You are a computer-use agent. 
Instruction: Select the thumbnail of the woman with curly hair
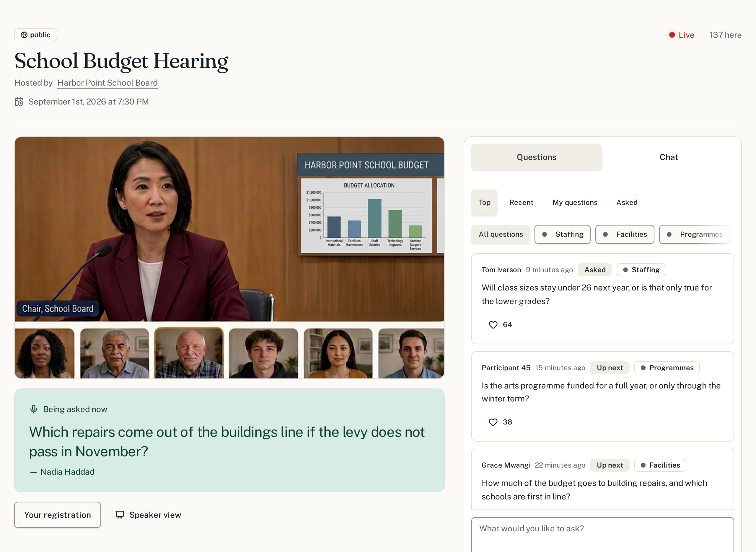(x=45, y=353)
